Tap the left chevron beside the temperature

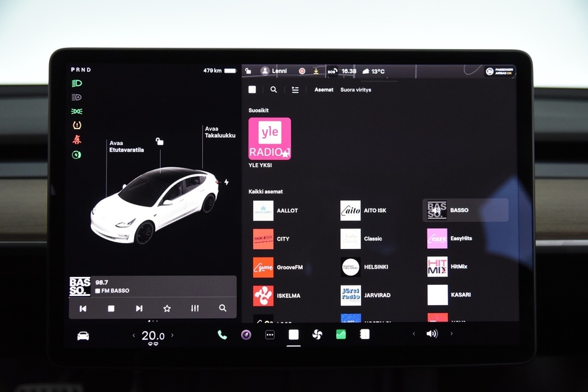pyautogui.click(x=133, y=335)
